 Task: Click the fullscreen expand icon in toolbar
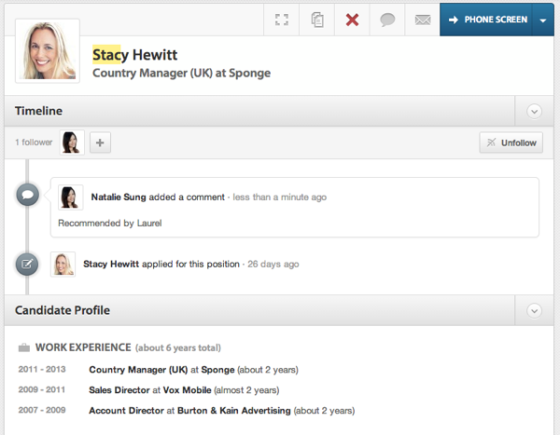[281, 20]
